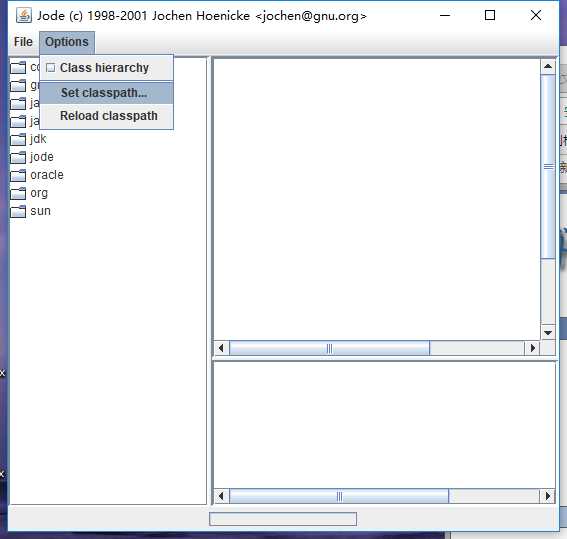Click the oracle package folder icon

(x=18, y=175)
